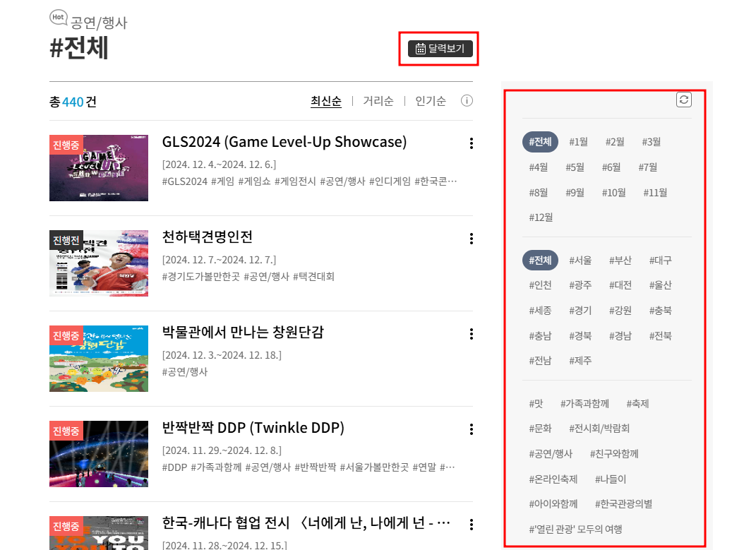Select the #전체 month filter tag
Image resolution: width=756 pixels, height=550 pixels.
click(x=541, y=142)
